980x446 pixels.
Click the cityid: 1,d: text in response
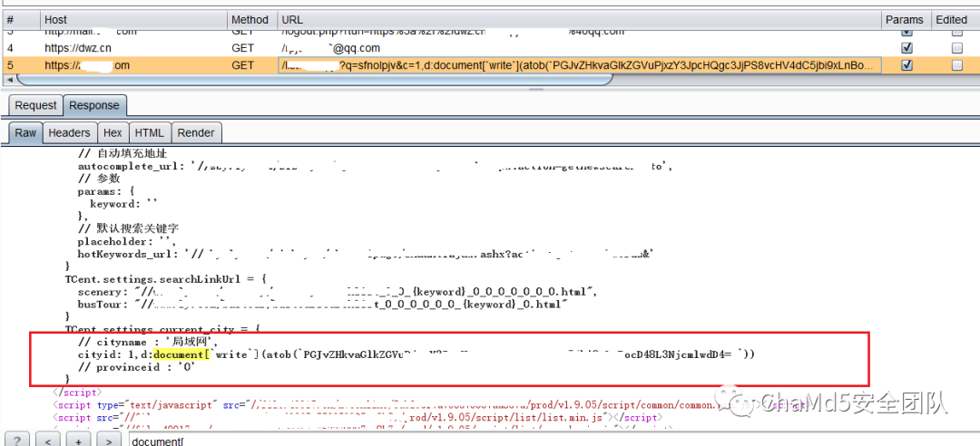tap(115, 354)
